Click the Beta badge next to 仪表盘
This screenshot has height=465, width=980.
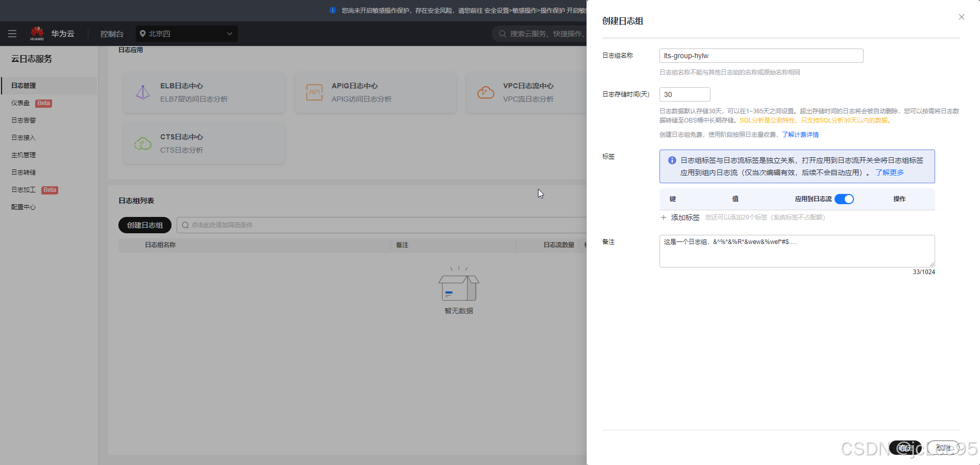[x=44, y=103]
